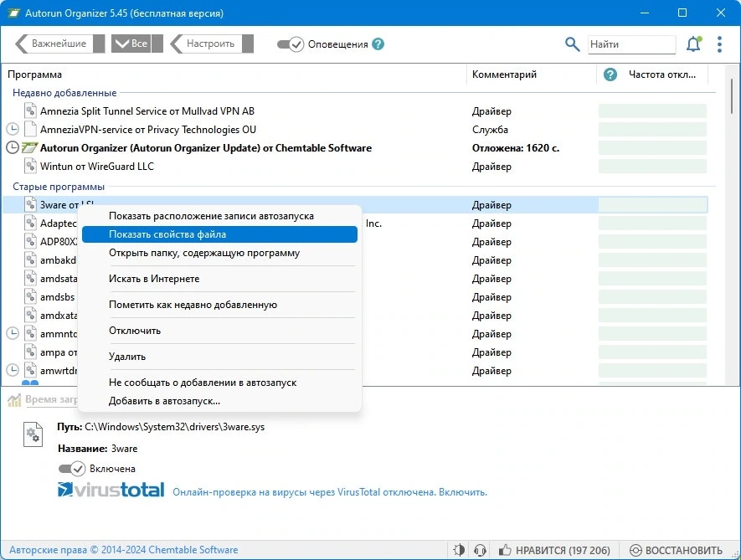The height and width of the screenshot is (560, 741).
Task: Click the question icon near Частота откл
Action: [610, 74]
